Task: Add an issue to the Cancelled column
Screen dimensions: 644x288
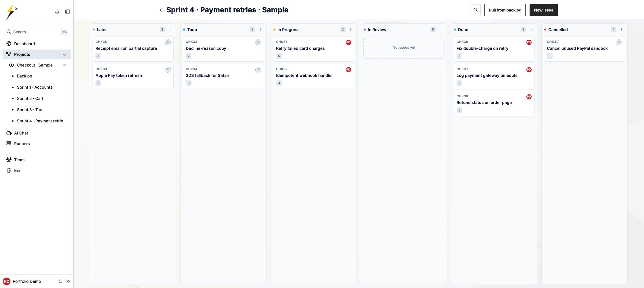Action: 622,29
